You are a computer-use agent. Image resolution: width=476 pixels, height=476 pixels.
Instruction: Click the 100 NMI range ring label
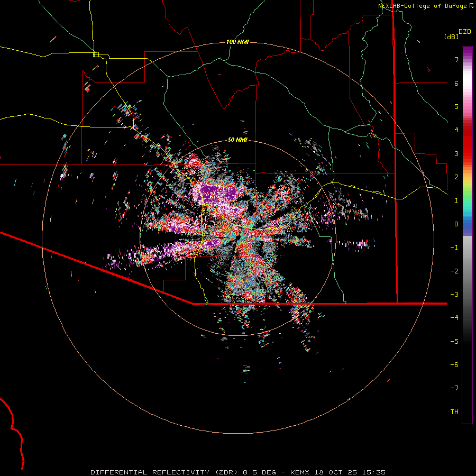point(237,42)
